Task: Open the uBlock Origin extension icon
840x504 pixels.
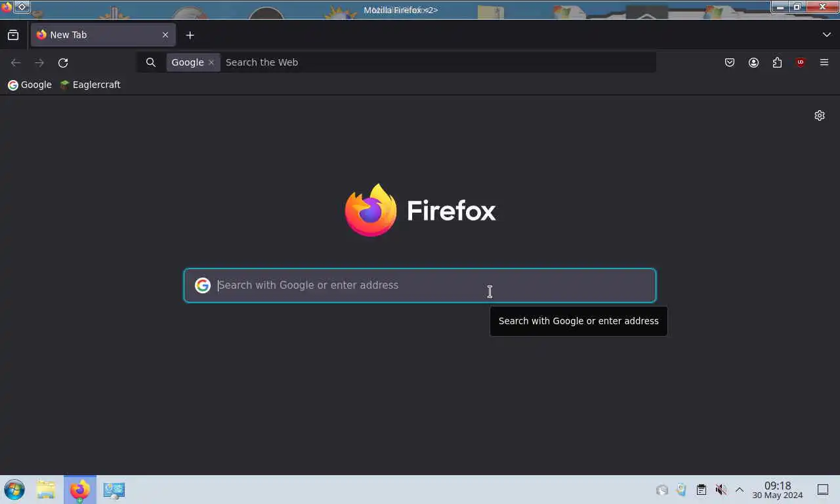Action: click(801, 62)
